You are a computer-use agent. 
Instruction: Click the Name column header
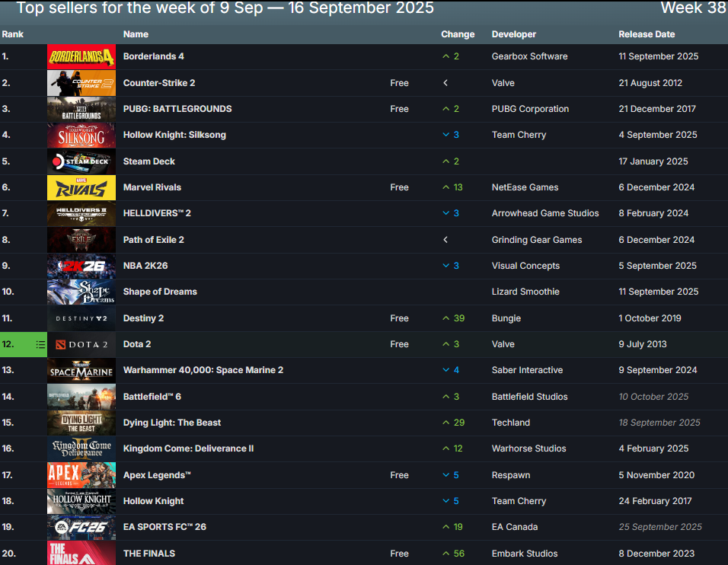click(x=136, y=34)
